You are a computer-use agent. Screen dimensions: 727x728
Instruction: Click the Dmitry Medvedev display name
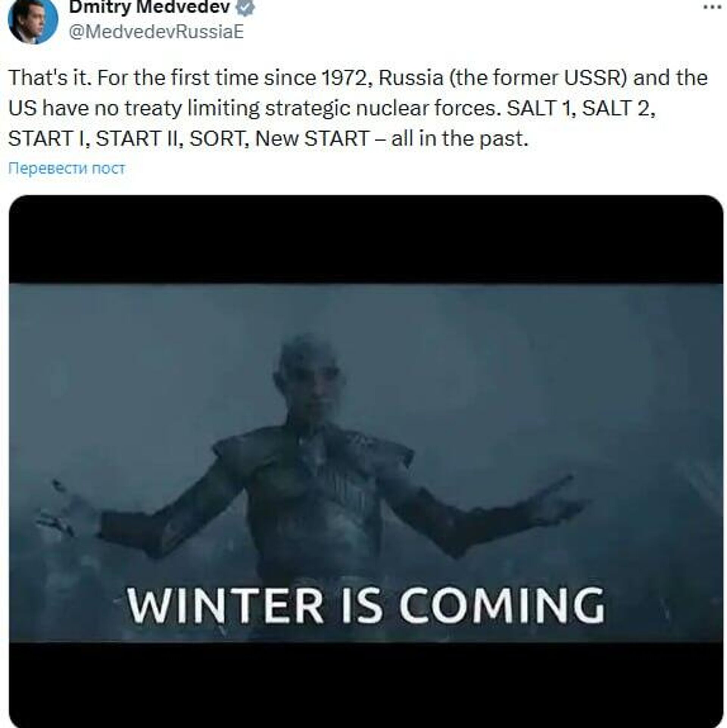coord(150,7)
